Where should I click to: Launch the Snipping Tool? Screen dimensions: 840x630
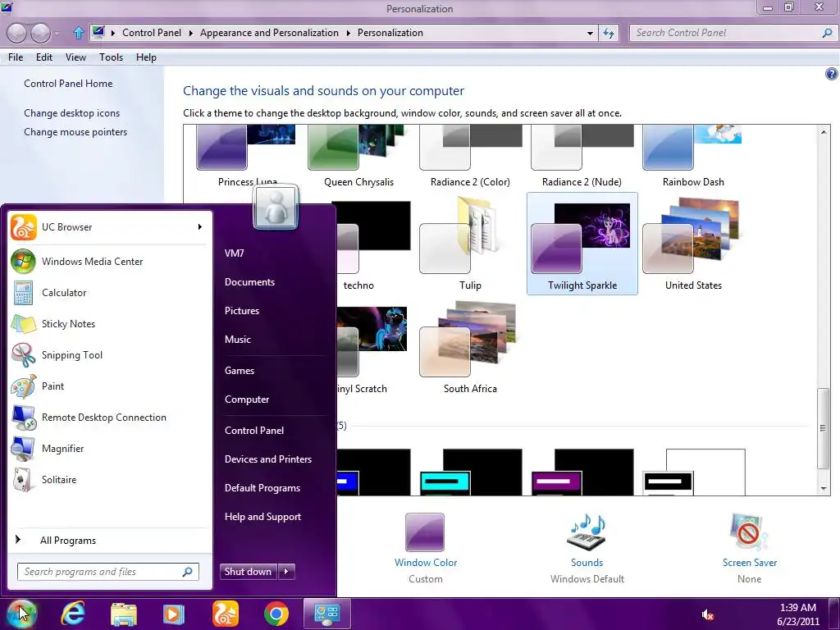click(x=107, y=354)
